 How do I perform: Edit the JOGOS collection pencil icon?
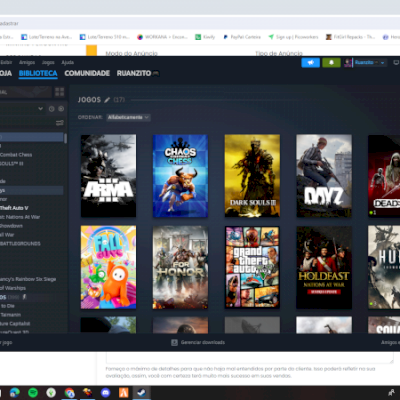(x=107, y=100)
